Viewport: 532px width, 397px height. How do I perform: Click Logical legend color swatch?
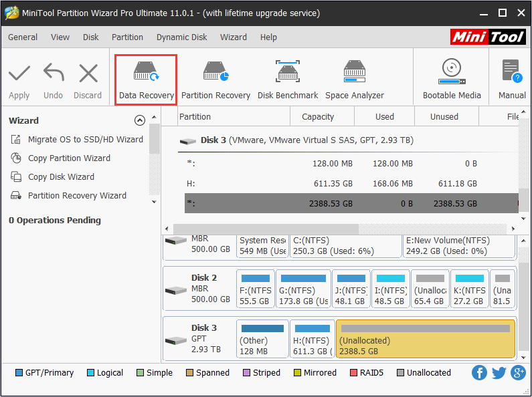click(90, 373)
